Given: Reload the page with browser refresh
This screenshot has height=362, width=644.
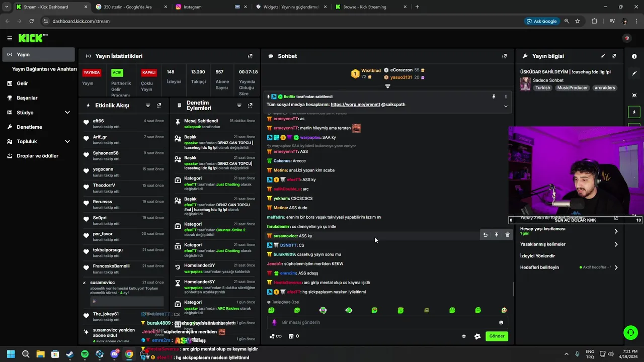Looking at the screenshot, I should click(31, 21).
